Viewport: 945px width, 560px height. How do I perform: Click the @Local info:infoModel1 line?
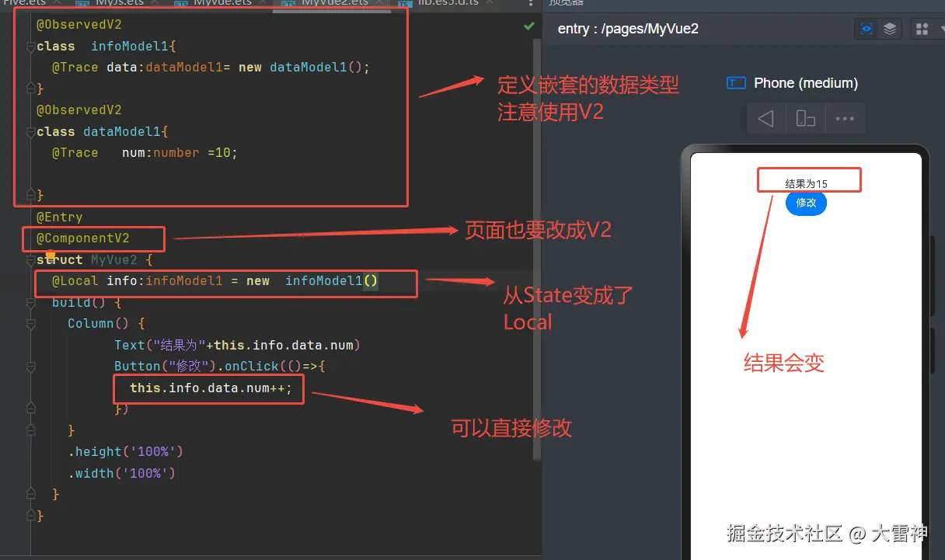pyautogui.click(x=215, y=281)
